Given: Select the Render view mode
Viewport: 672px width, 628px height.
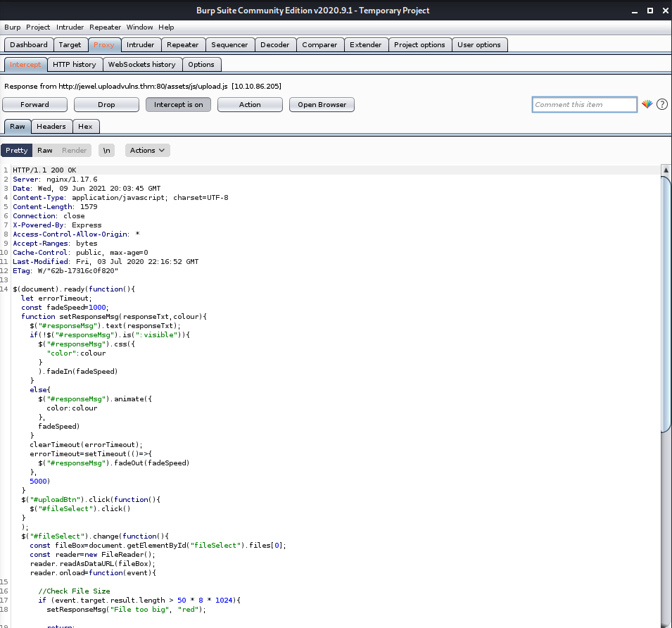Looking at the screenshot, I should point(74,151).
